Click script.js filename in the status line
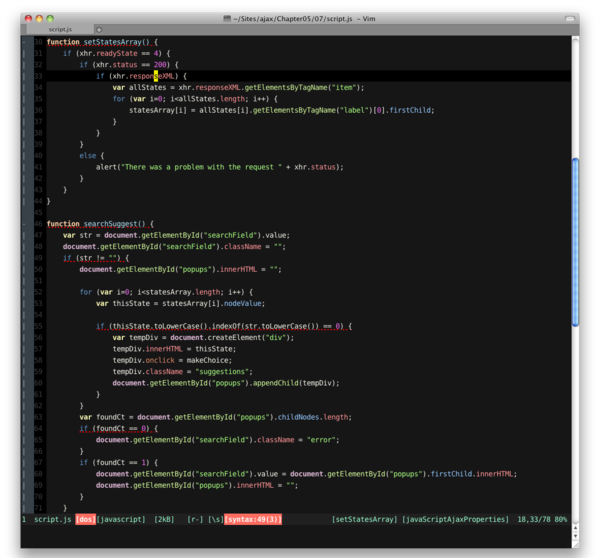This screenshot has width=600, height=558. (53, 519)
